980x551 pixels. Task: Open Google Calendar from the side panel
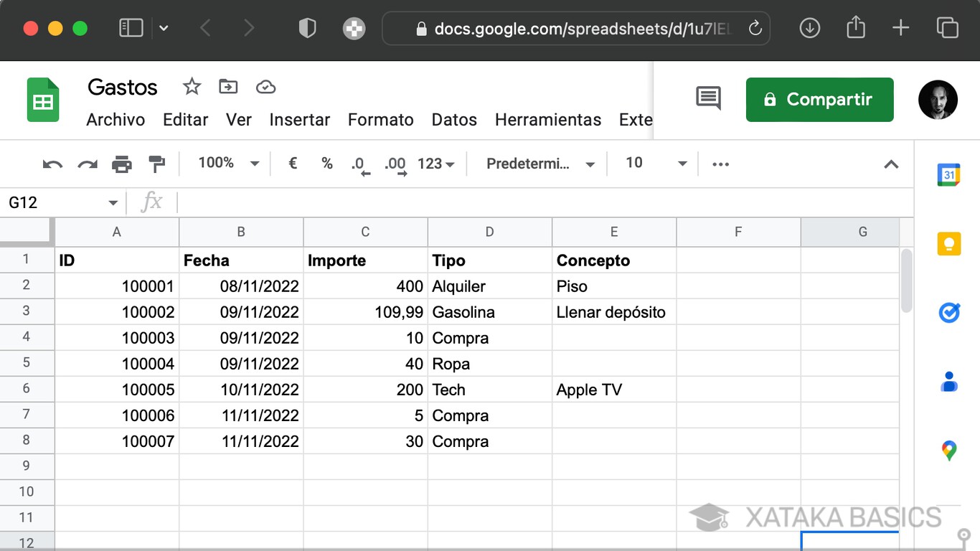pyautogui.click(x=948, y=174)
